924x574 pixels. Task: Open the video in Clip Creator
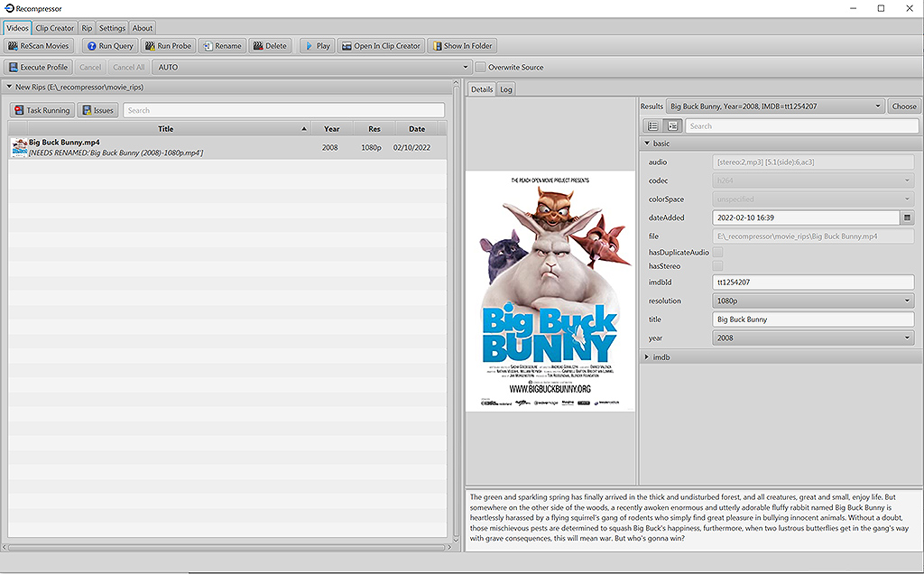pyautogui.click(x=382, y=46)
